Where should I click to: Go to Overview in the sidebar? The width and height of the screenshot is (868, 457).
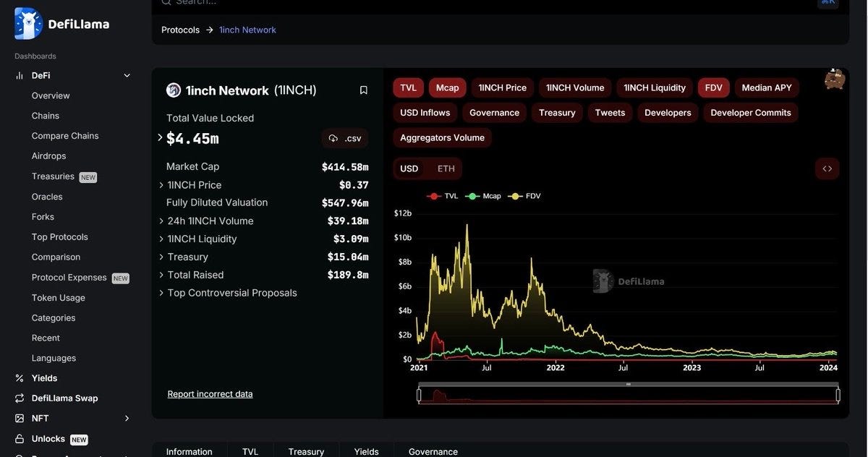click(x=51, y=95)
